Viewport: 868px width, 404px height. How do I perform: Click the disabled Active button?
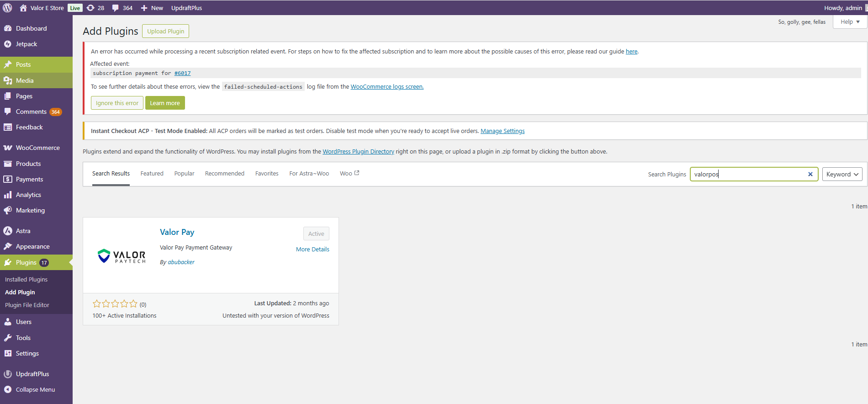pos(316,234)
